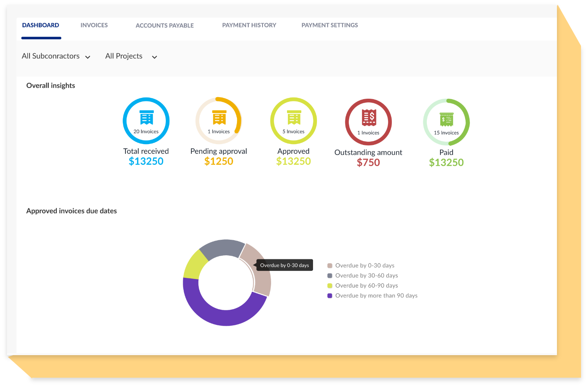Toggle the Overdue by 0-30 days legend marker
Image resolution: width=588 pixels, height=387 pixels.
(330, 265)
